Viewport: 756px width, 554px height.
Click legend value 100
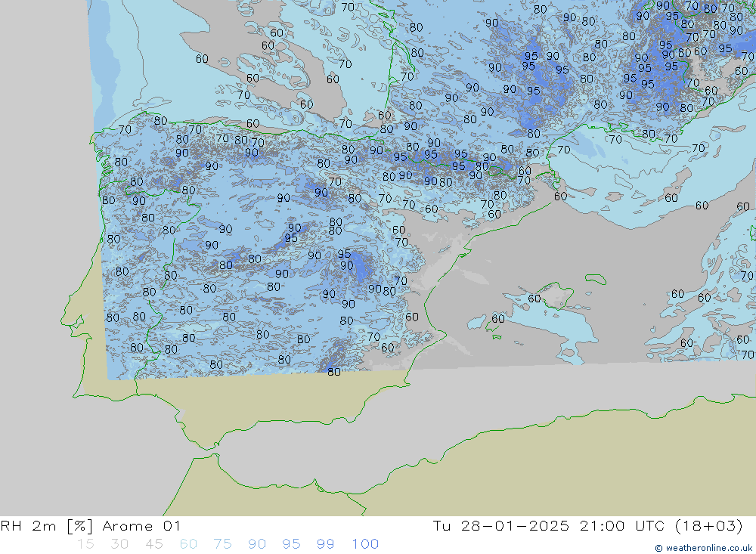[x=365, y=544]
